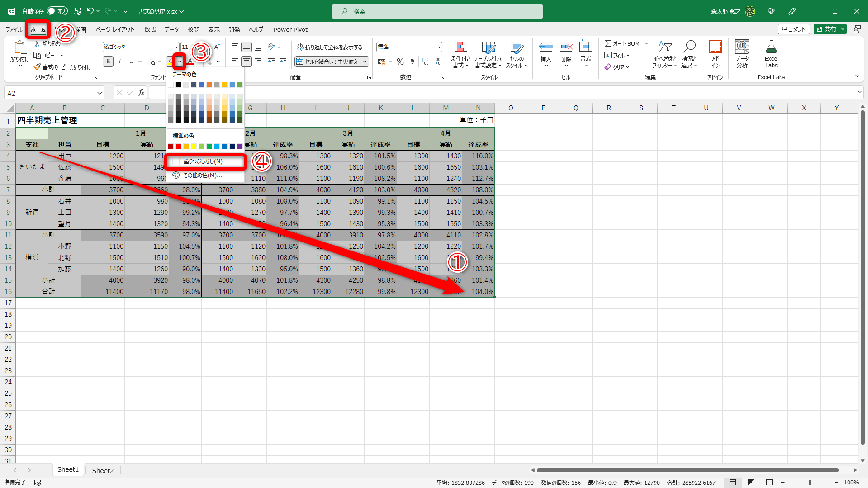The width and height of the screenshot is (868, 488).
Task: Click the Insert cells (挿入) icon
Action: [x=545, y=47]
